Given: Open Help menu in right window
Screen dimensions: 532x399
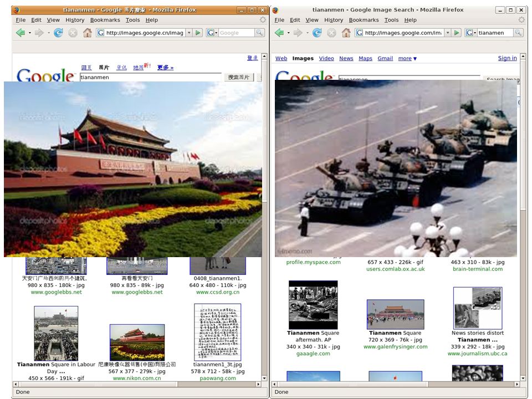Looking at the screenshot, I should [x=410, y=20].
